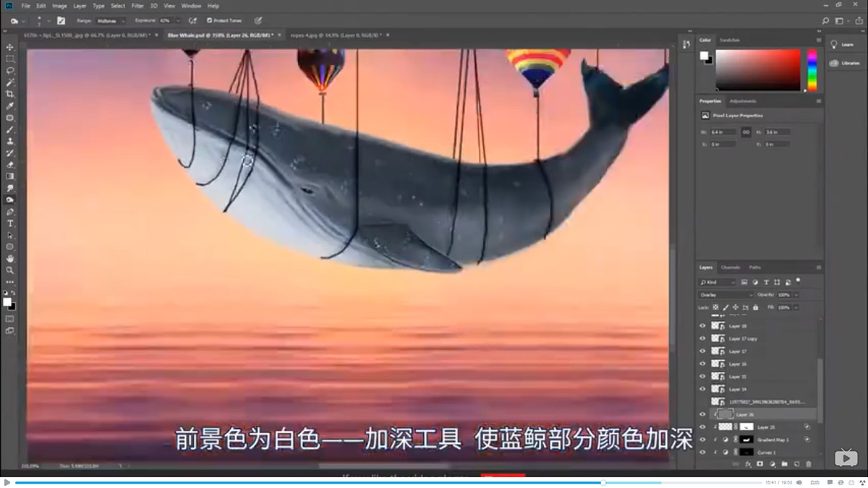Screen dimensions: 868x488
Task: Open the Add adjustment layer menu
Action: pos(773,464)
